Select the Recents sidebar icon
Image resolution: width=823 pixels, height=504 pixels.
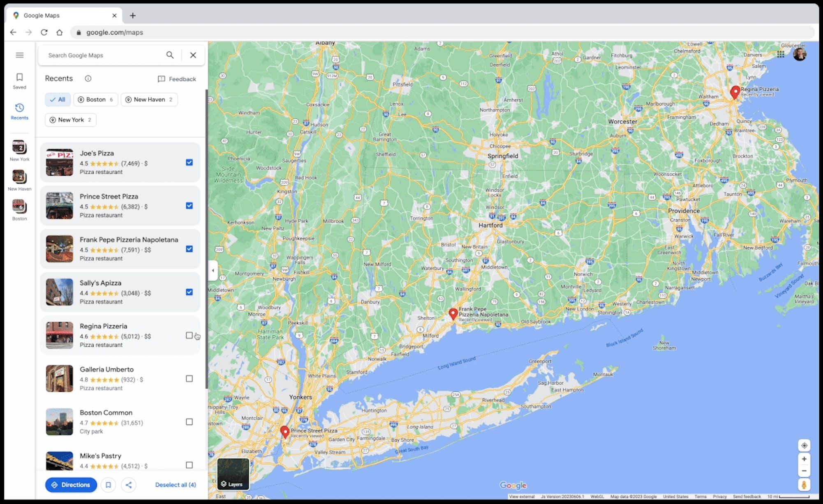coord(19,112)
